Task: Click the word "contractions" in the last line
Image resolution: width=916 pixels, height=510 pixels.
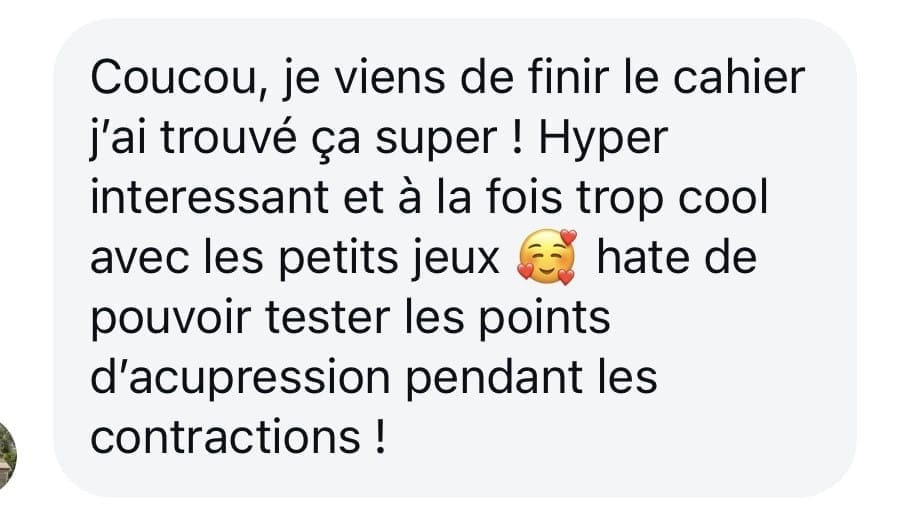Action: pyautogui.click(x=225, y=437)
